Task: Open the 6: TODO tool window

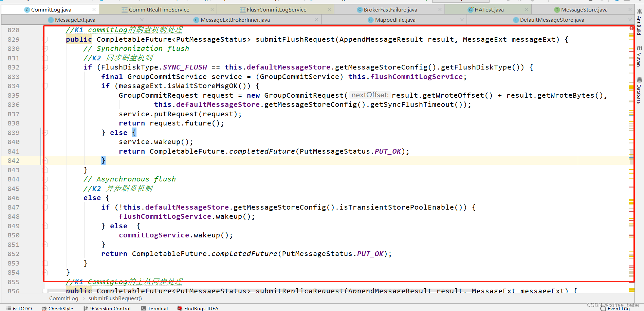Action: [19, 308]
